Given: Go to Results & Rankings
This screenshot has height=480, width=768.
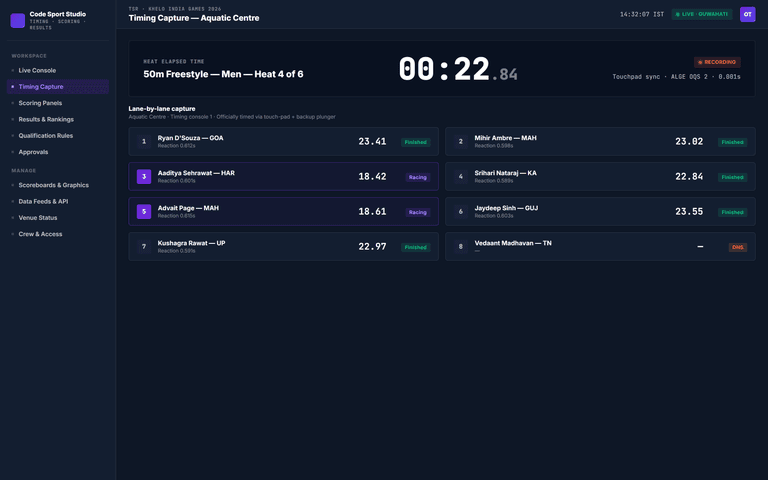Looking at the screenshot, I should (x=58, y=120).
